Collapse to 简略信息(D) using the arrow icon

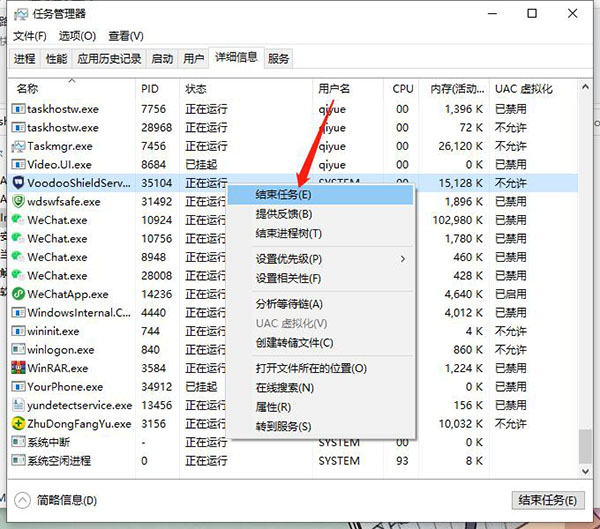click(x=22, y=500)
